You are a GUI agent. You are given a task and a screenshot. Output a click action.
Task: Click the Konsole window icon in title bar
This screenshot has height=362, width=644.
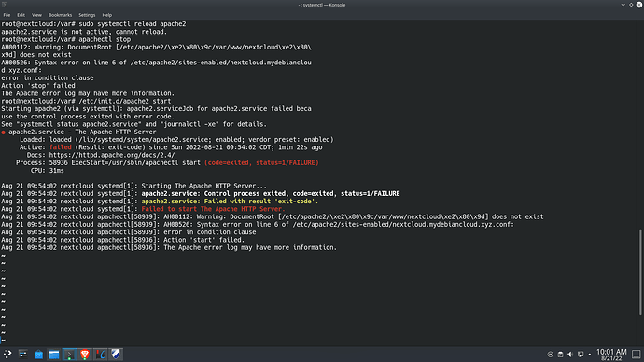5,5
